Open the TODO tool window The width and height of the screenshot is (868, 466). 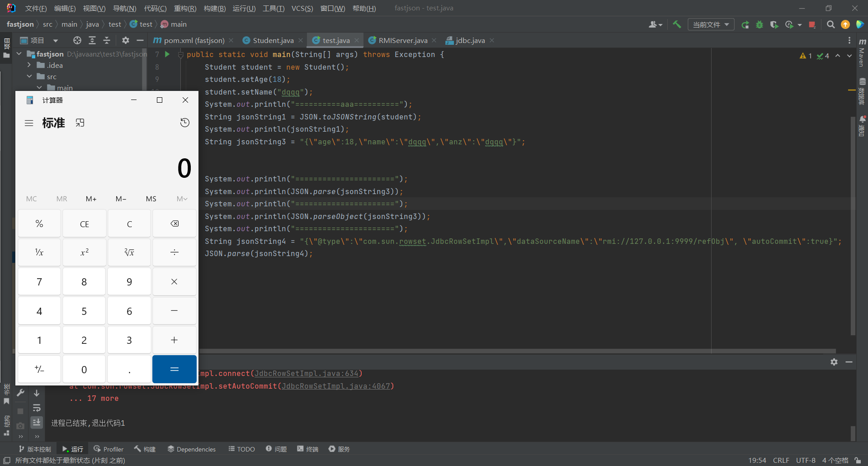coord(242,449)
